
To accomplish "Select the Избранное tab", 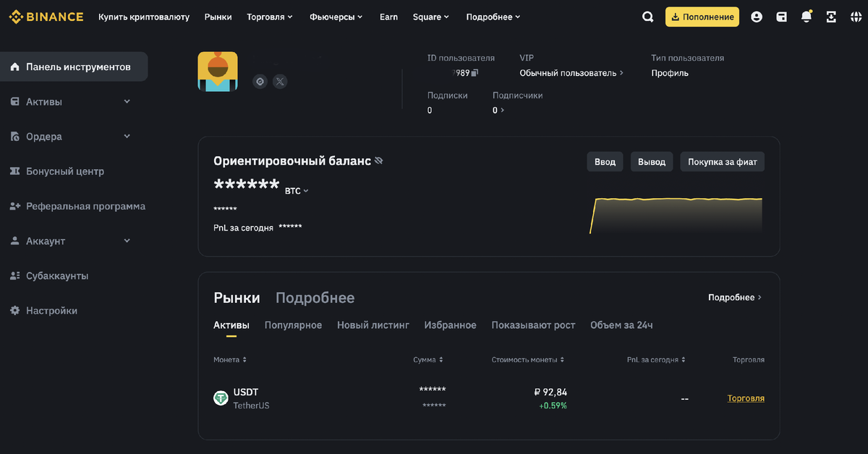I will coord(451,325).
